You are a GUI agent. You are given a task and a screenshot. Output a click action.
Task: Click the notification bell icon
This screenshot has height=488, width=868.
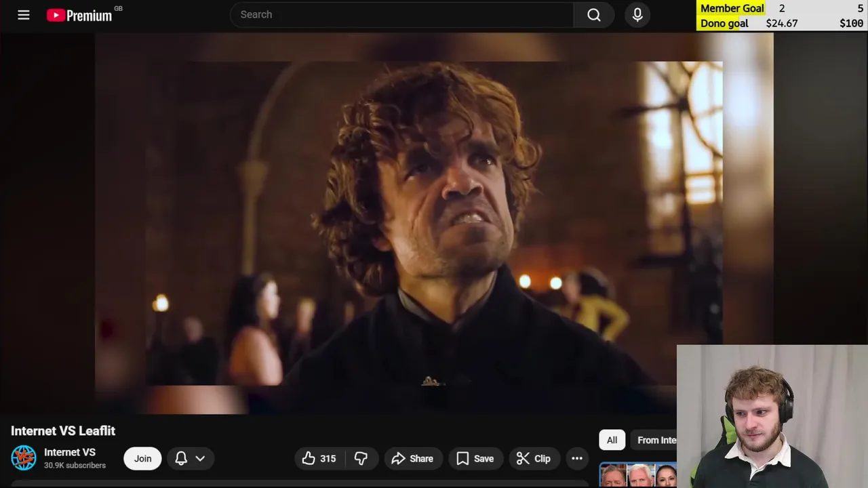pos(181,458)
